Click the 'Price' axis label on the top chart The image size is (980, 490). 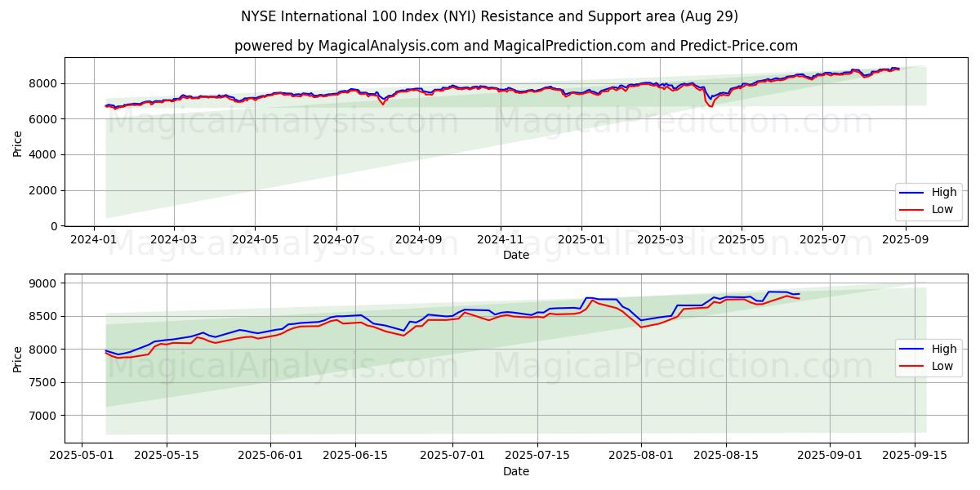coord(18,142)
